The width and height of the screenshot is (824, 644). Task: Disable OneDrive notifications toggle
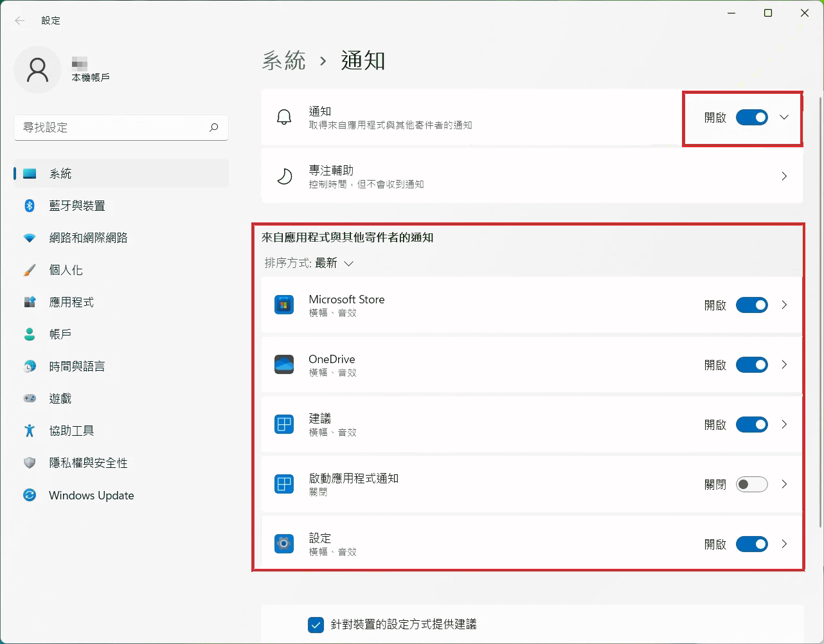(752, 364)
